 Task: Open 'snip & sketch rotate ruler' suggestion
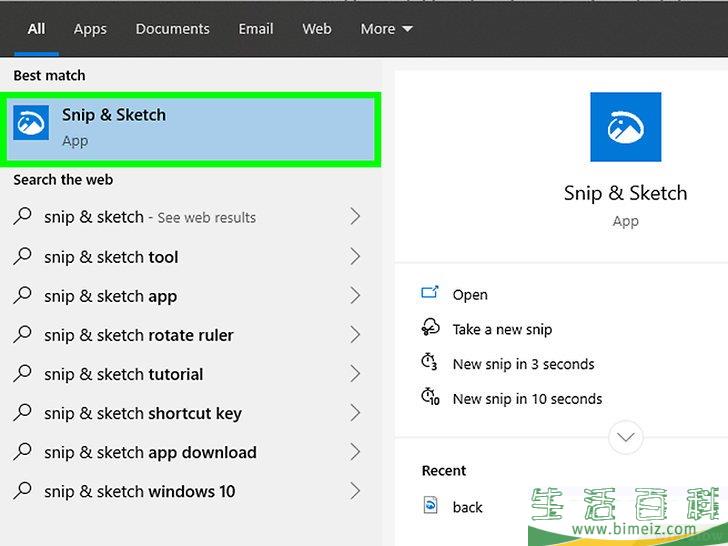[138, 335]
